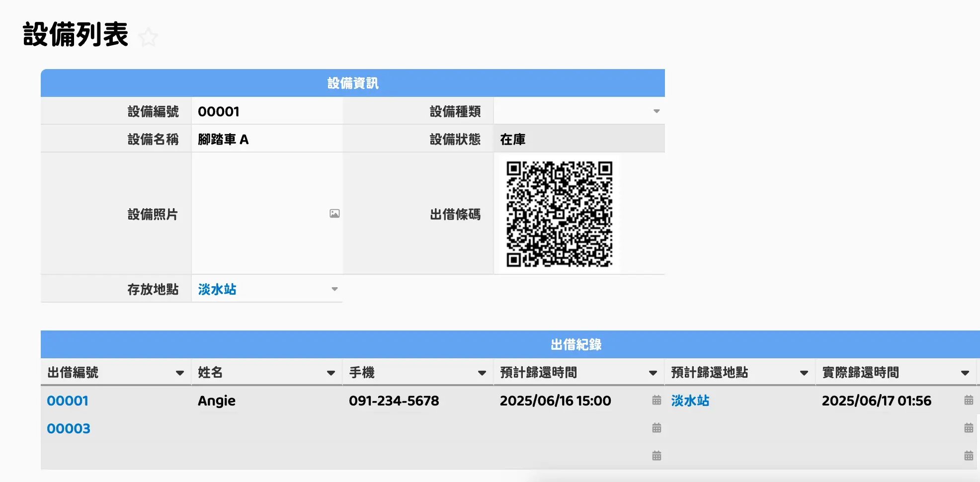Click the 出借紀錄 section header
Image resolution: width=980 pixels, height=482 pixels.
click(x=510, y=344)
